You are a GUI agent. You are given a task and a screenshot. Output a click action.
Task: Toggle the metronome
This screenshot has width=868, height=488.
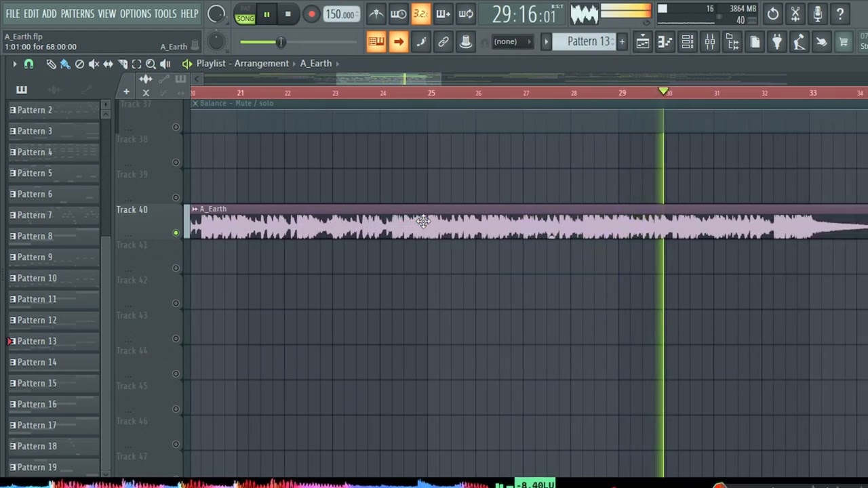[x=376, y=14]
